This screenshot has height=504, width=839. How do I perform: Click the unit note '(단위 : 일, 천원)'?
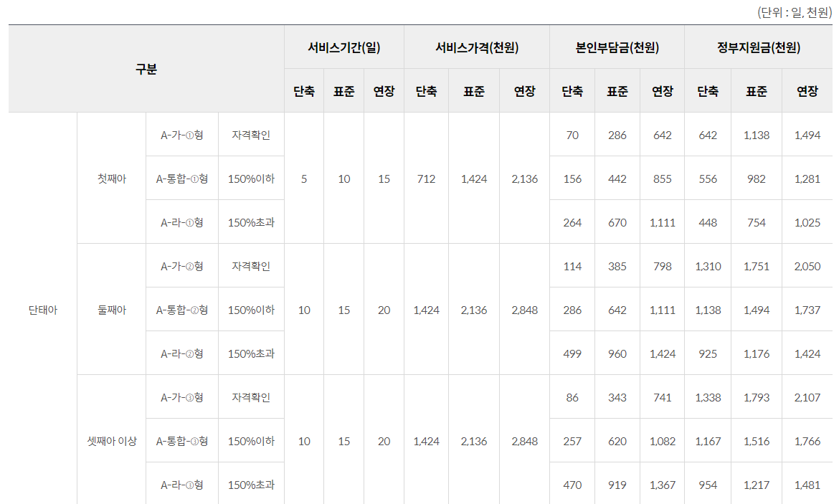(794, 12)
